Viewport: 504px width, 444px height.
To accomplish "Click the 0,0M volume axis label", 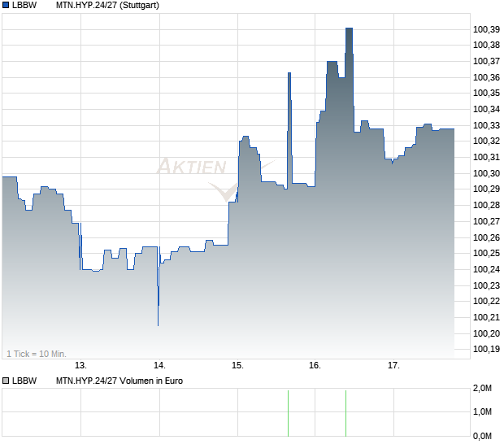I will pos(482,437).
